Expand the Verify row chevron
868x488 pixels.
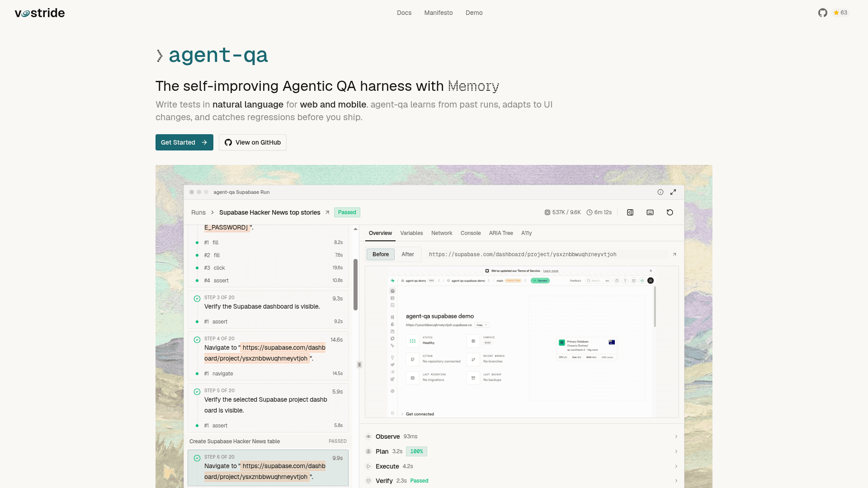click(x=676, y=481)
